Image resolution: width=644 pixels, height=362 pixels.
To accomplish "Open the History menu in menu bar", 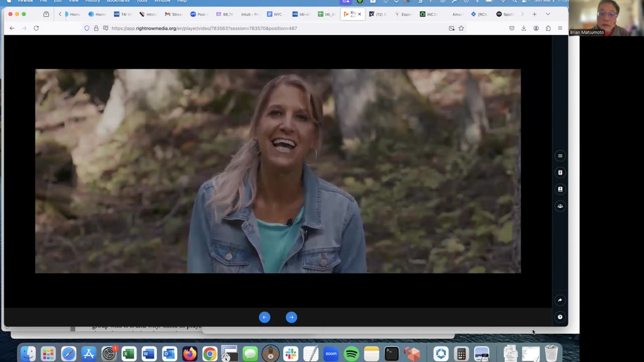I will click(x=93, y=2).
